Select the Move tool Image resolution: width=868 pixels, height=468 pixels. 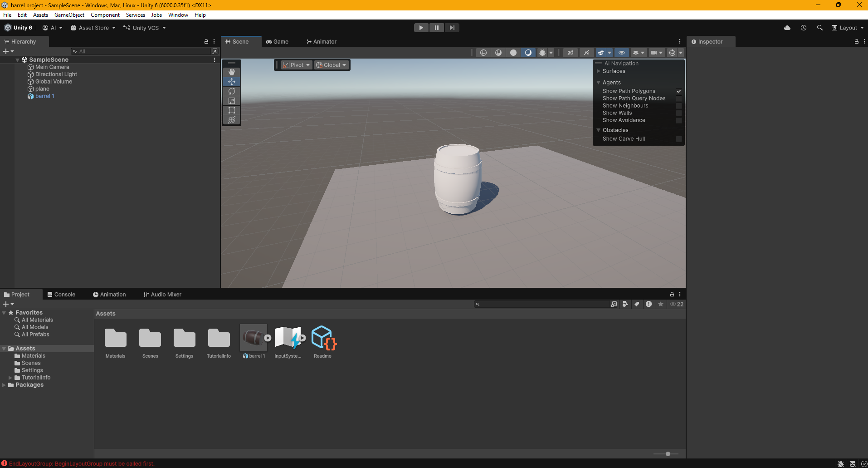click(232, 82)
